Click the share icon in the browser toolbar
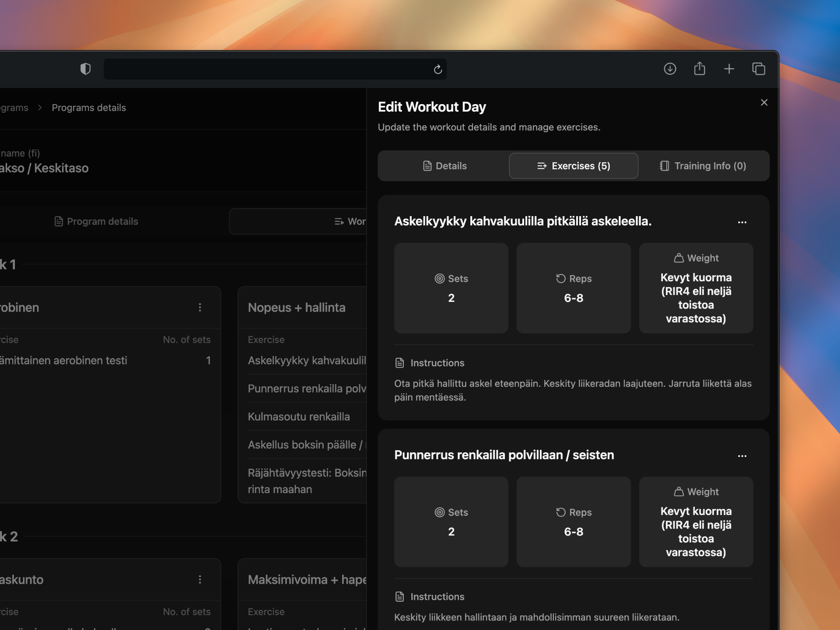Viewport: 840px width, 630px height. pyautogui.click(x=700, y=69)
